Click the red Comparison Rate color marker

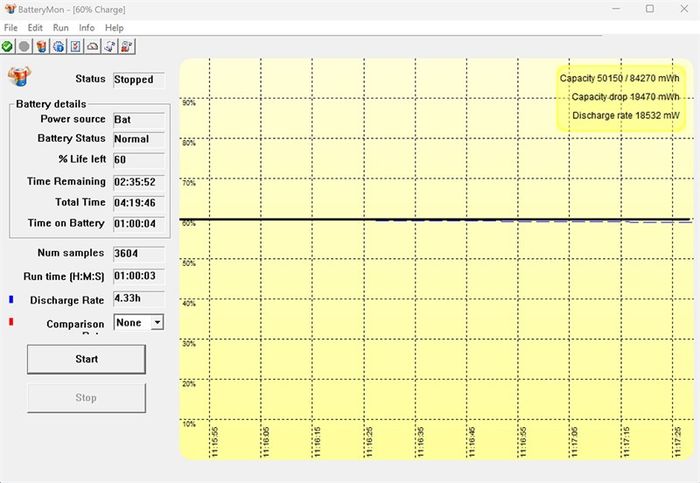[x=11, y=321]
